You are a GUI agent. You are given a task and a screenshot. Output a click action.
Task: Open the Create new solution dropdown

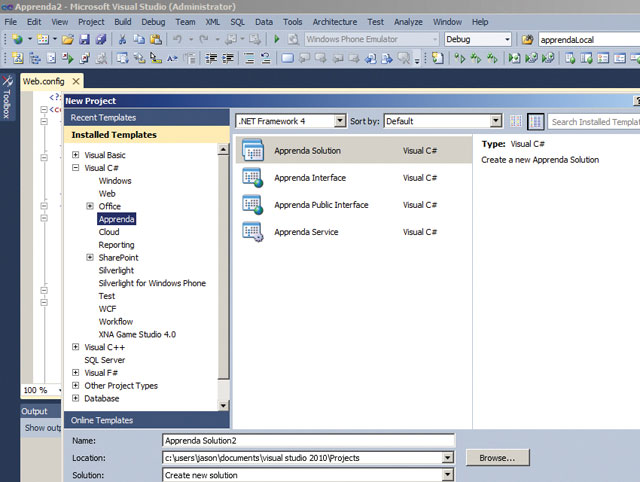(x=448, y=475)
